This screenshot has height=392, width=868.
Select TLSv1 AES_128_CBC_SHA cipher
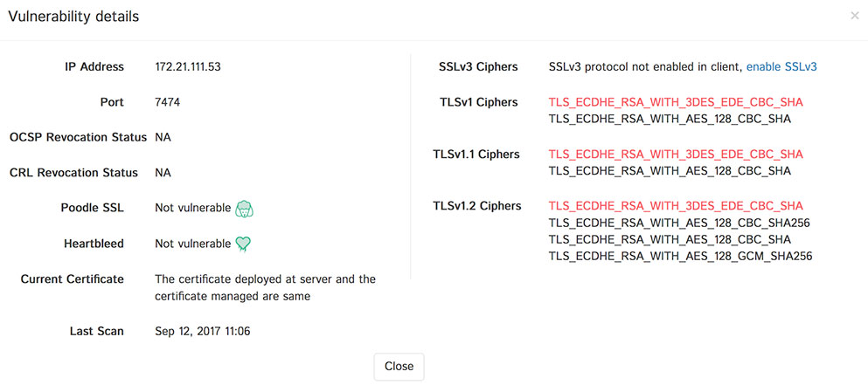(x=669, y=119)
